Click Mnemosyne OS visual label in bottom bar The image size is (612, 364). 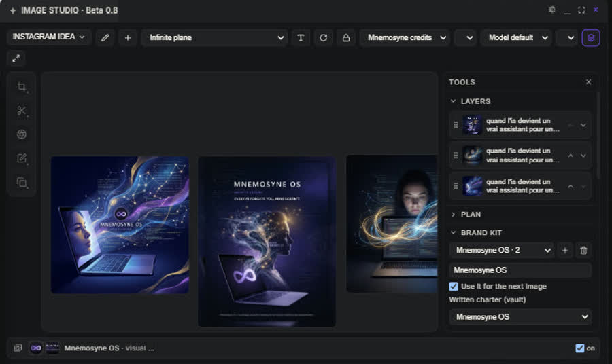click(109, 348)
